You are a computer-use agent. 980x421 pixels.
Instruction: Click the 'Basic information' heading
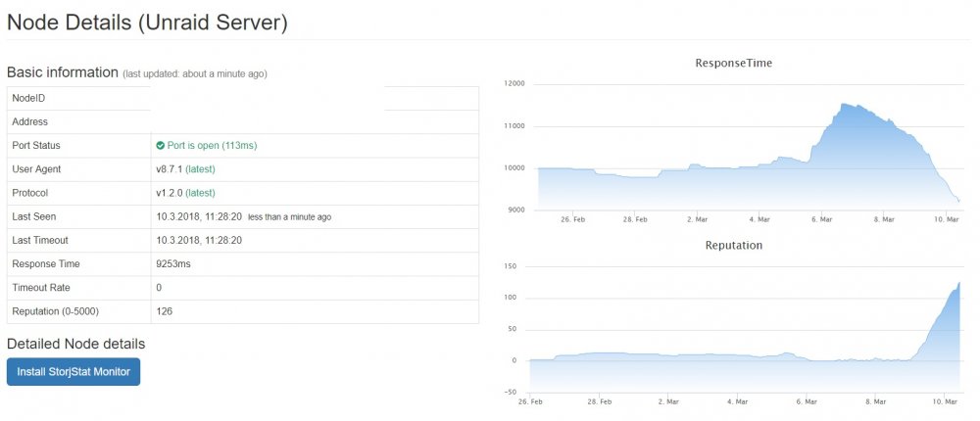tap(63, 72)
